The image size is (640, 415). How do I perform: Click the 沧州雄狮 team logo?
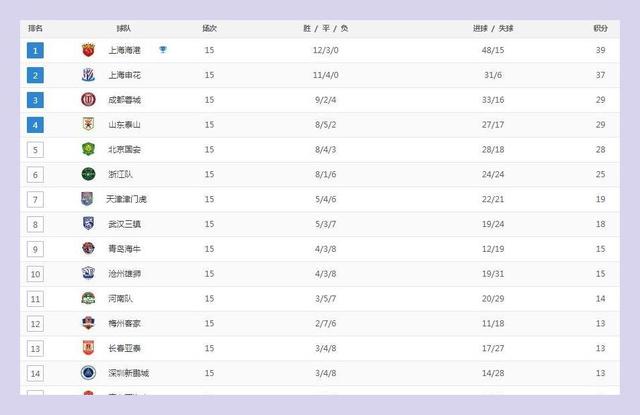pyautogui.click(x=88, y=273)
